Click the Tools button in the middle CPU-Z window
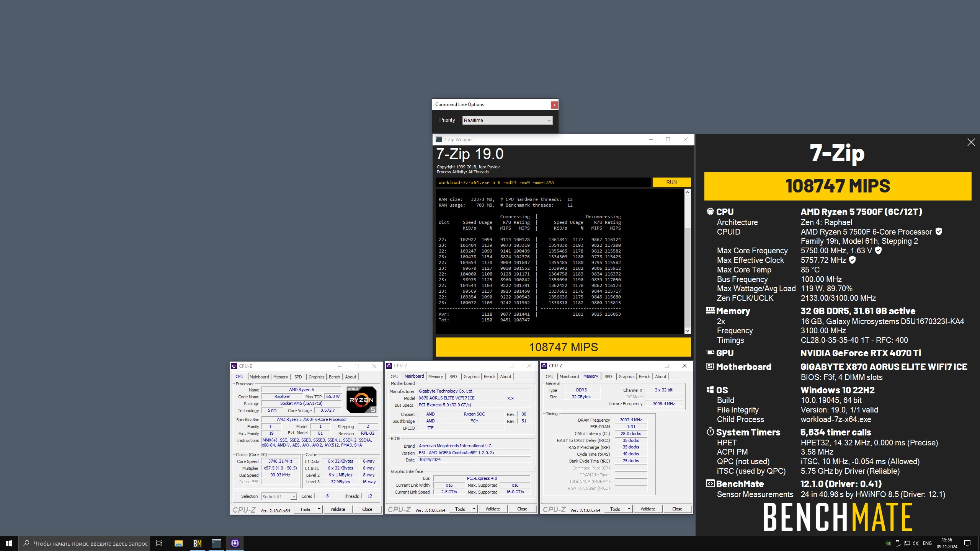This screenshot has width=980, height=551. click(460, 509)
